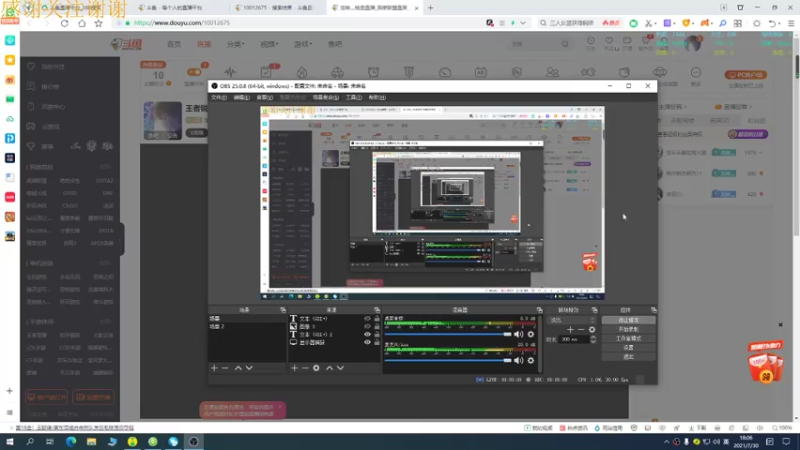Pop out the Scene Transitions dock with its panel icon
Screen dimensions: 800x450
pos(594,310)
